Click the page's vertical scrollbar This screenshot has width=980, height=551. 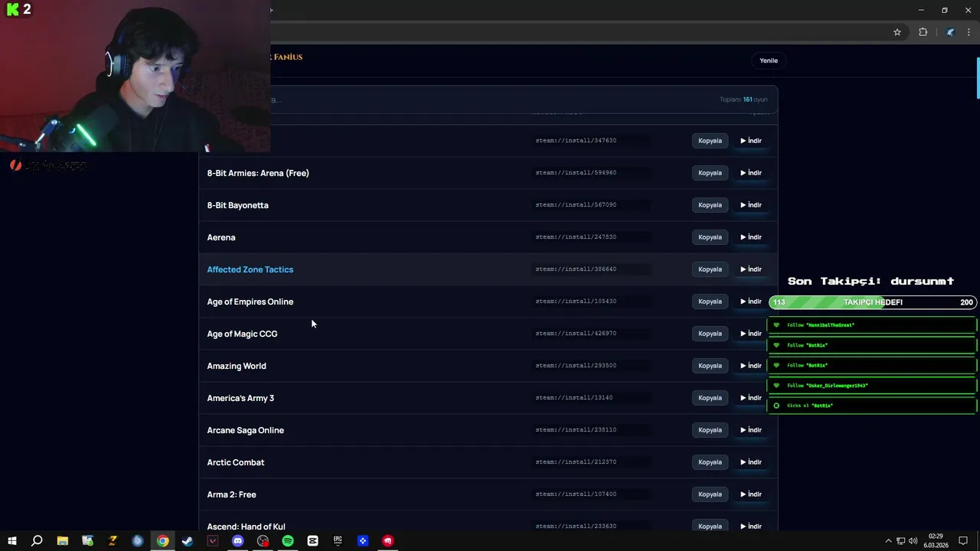[977, 79]
